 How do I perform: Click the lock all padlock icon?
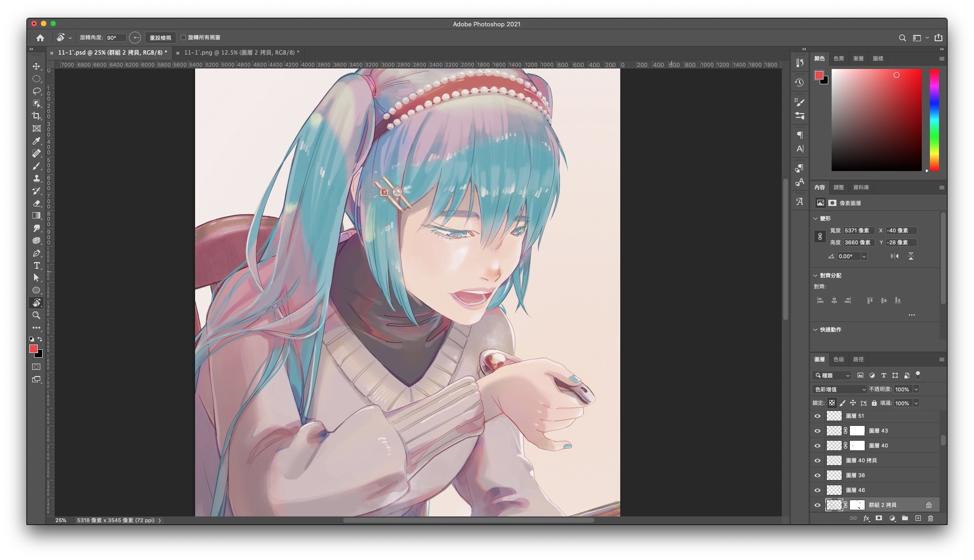click(x=874, y=403)
